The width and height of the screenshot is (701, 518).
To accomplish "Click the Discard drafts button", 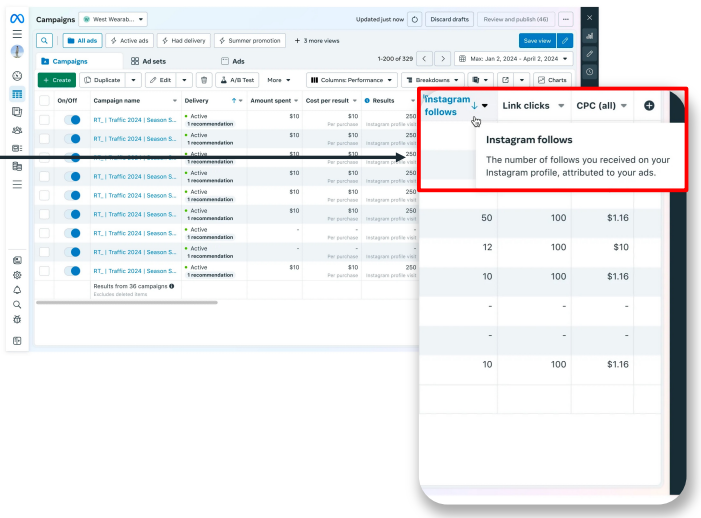I will click(449, 20).
